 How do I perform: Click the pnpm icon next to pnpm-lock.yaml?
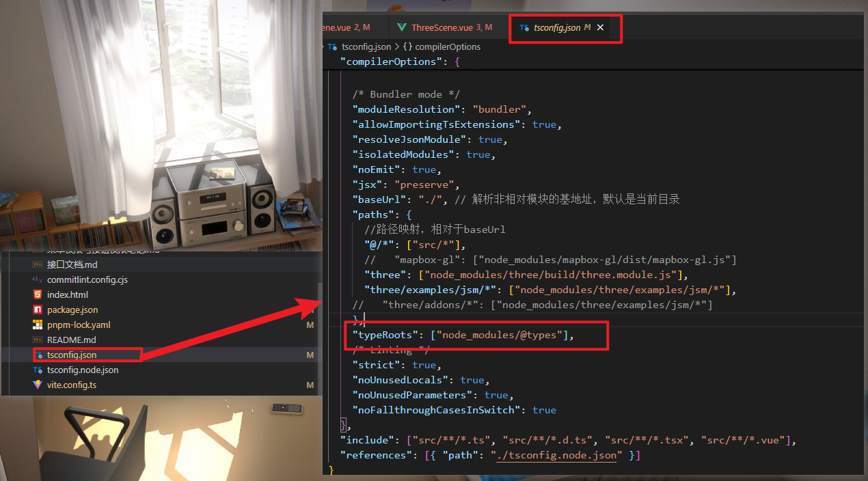pyautogui.click(x=37, y=325)
